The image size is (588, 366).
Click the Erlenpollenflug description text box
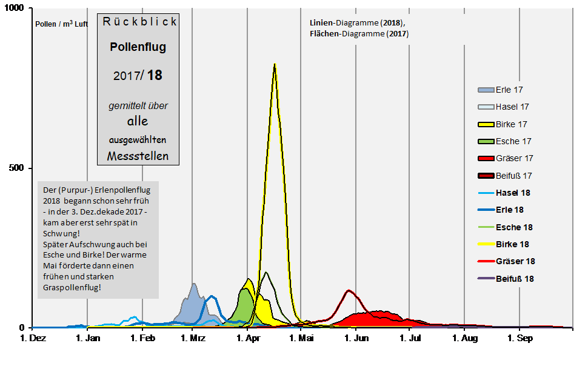tap(97, 239)
